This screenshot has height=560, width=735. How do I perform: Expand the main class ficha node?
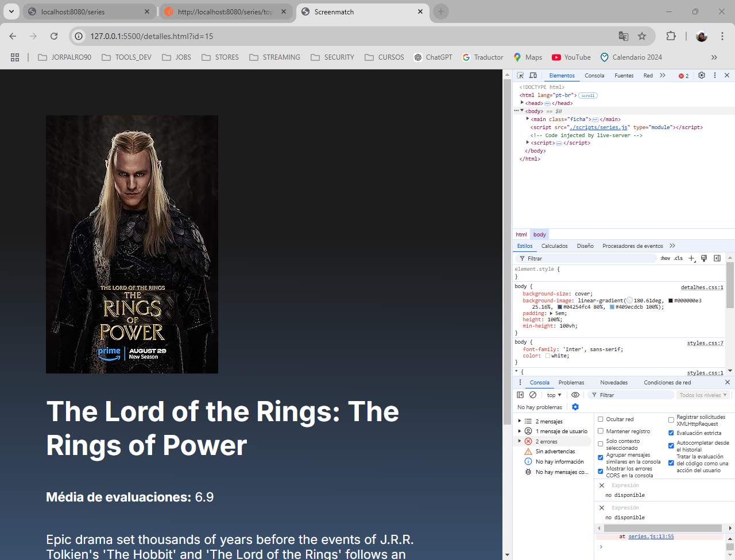coord(528,119)
